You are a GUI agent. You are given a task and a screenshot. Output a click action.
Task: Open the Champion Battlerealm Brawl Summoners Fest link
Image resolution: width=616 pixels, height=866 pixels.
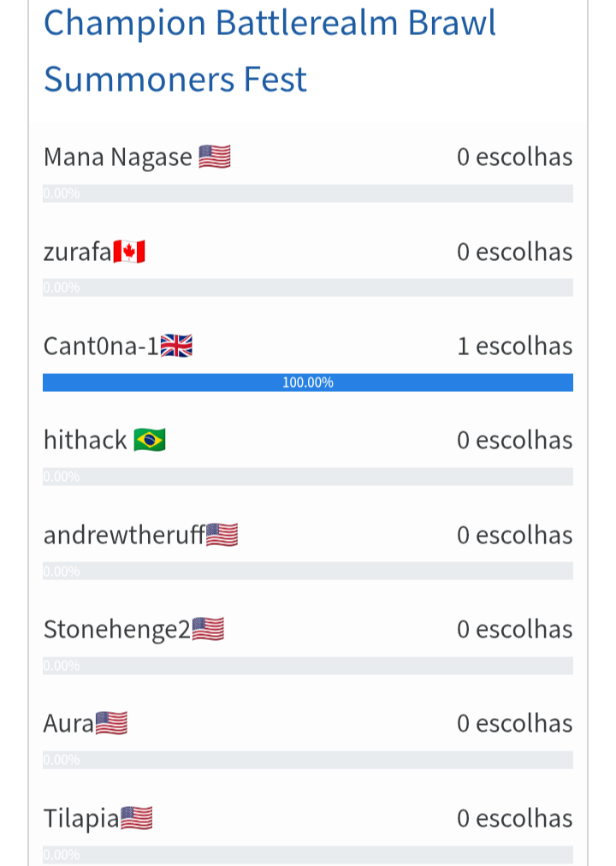point(269,50)
